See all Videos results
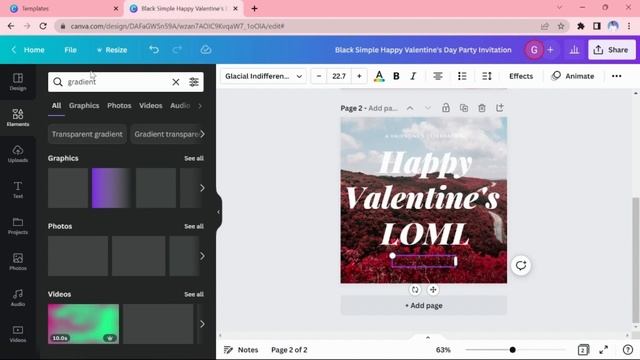 tap(194, 294)
